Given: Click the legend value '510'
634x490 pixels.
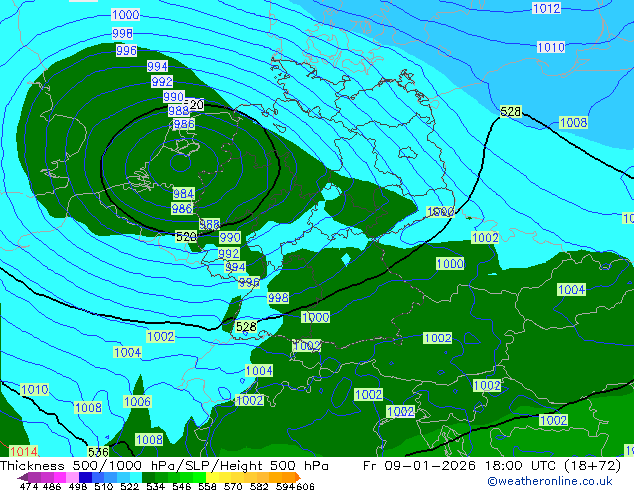Looking at the screenshot, I should pos(104,486).
